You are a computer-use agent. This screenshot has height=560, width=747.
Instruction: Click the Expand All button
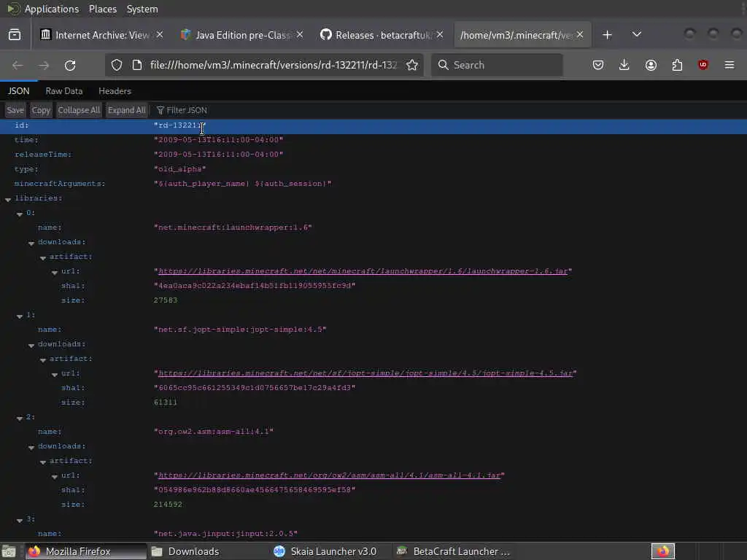coord(127,110)
